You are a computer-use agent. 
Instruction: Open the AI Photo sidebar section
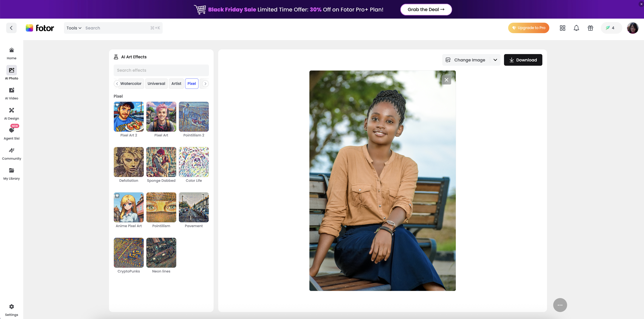11,70
